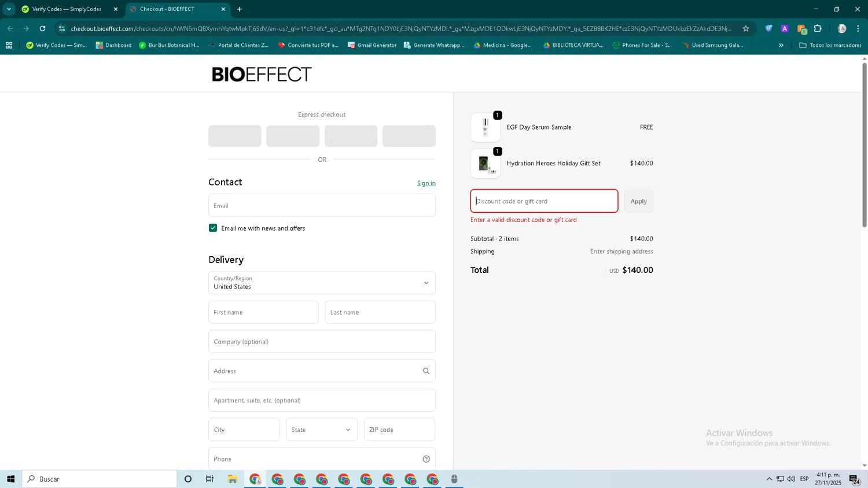
Task: Click first express checkout button
Action: coord(235,136)
